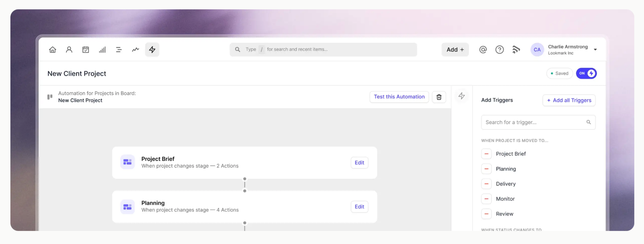This screenshot has height=244, width=644.
Task: Select the Planning card title
Action: click(x=153, y=203)
